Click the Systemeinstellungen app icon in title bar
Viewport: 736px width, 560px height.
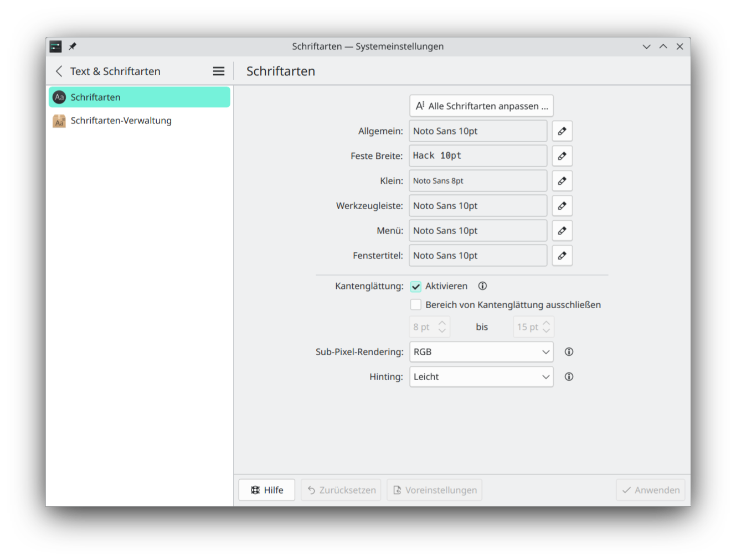pos(55,46)
